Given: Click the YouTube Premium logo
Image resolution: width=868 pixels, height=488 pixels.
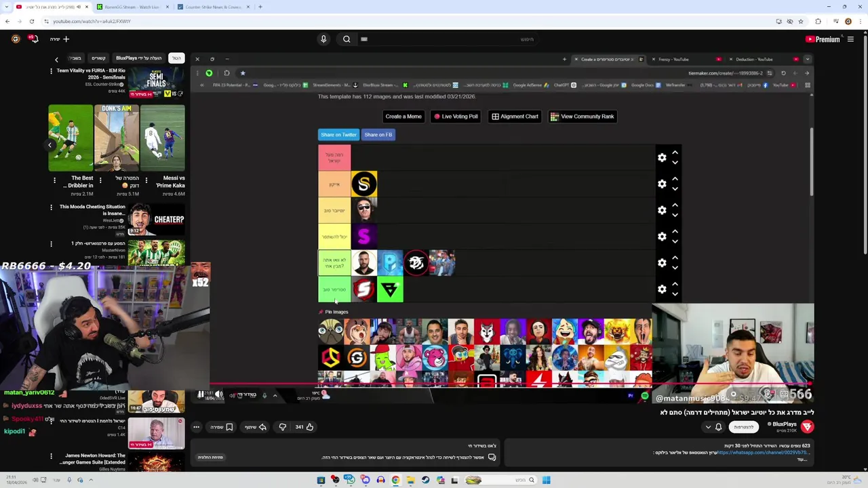Looking at the screenshot, I should pos(823,39).
